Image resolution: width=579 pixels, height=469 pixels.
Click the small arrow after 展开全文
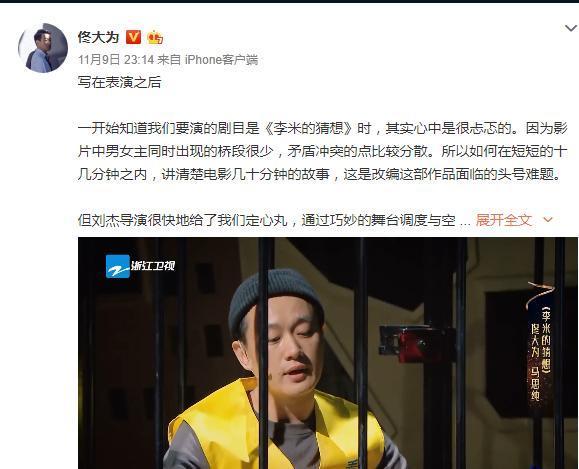(548, 220)
